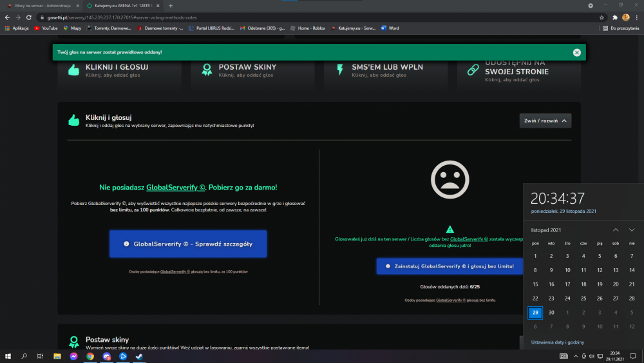Screen dimensions: 644x363
Task: Open the Do przeczytania reading list
Action: 621,28
